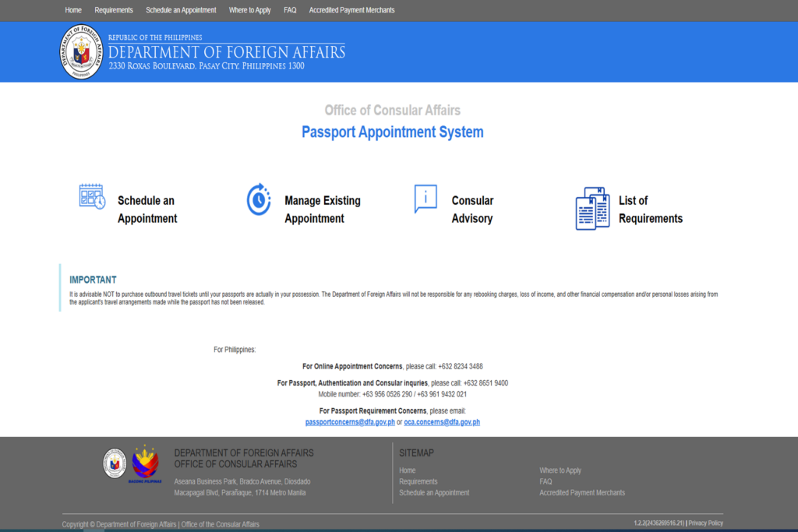Click the Aseana Business Park address text
798x532 pixels.
pos(242,488)
